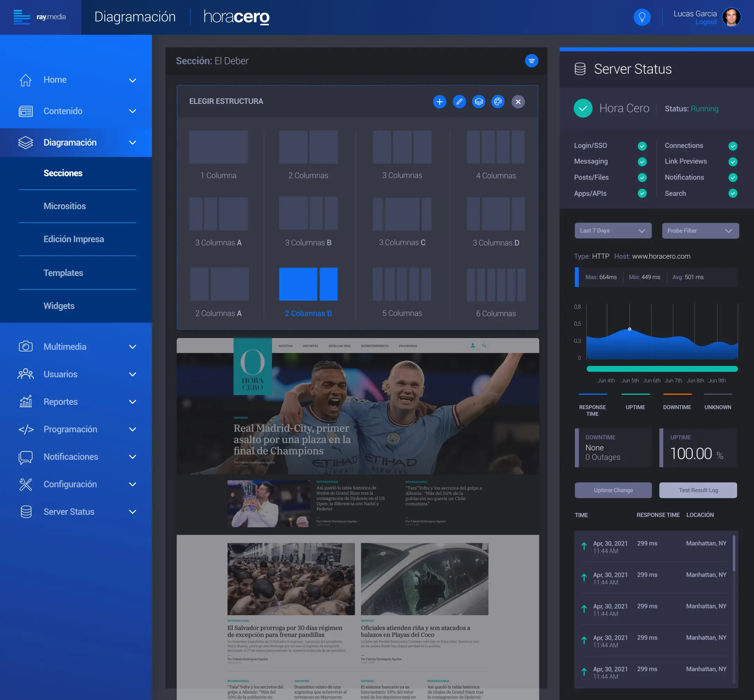Click the Server Status database icon in the panel

(x=579, y=69)
